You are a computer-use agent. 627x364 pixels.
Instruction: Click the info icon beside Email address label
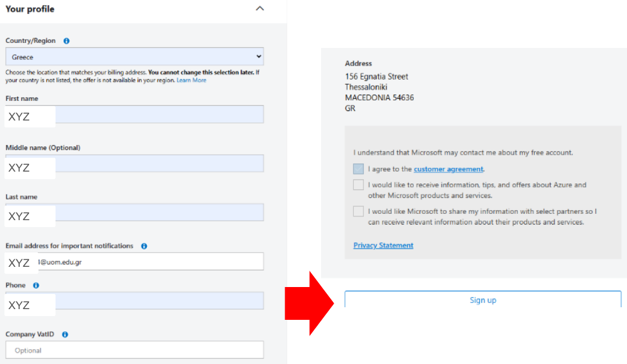coord(144,246)
